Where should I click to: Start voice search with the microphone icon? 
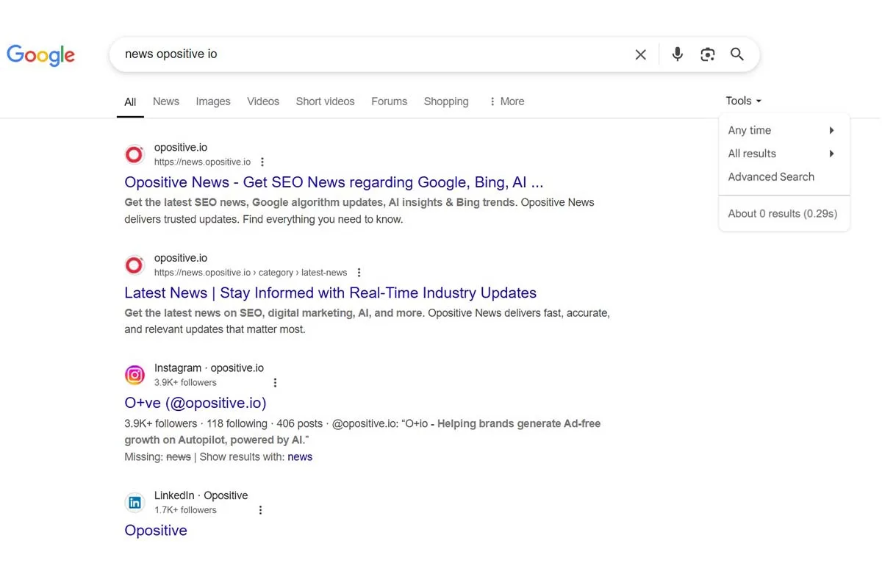pyautogui.click(x=678, y=54)
